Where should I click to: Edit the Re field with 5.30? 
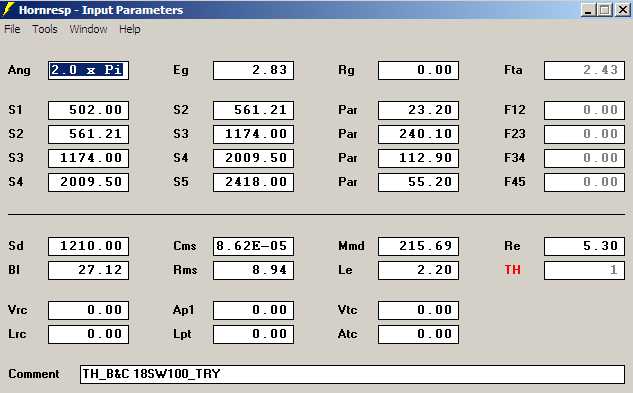584,246
